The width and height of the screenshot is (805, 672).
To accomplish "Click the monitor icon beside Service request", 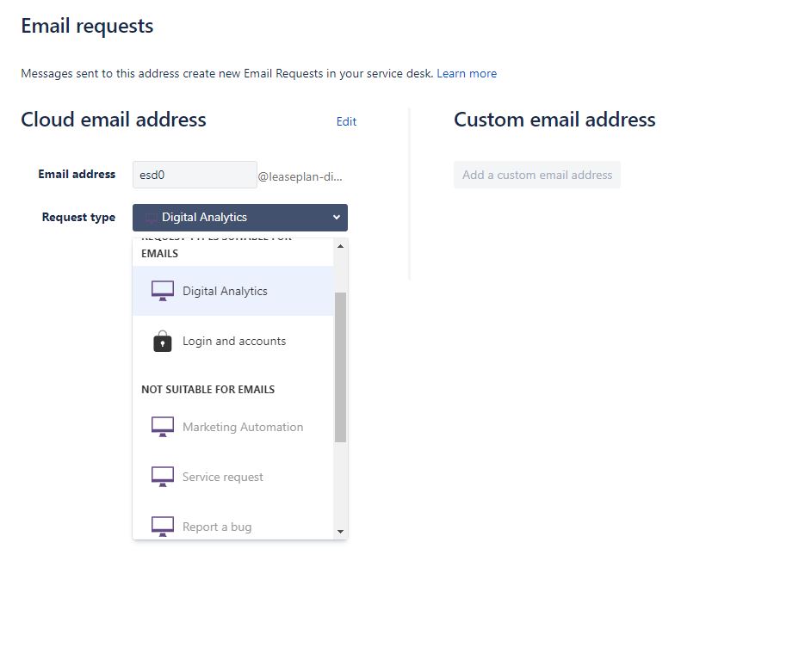I will tap(162, 477).
